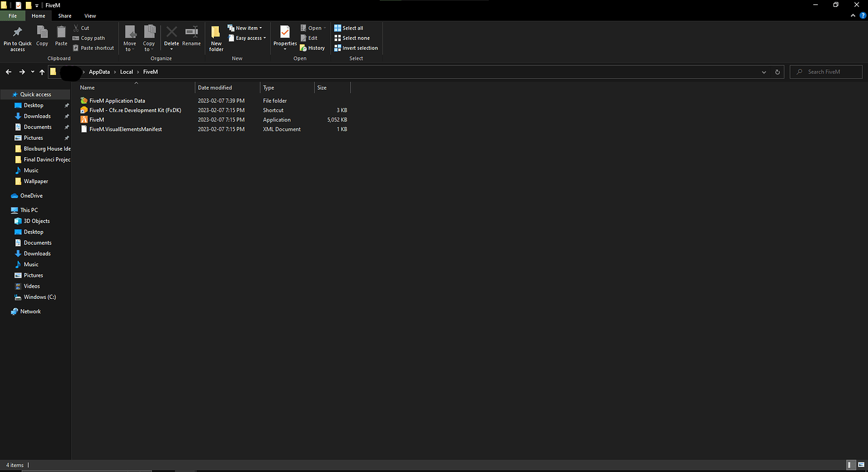Image resolution: width=868 pixels, height=472 pixels.
Task: Click inside the Search FiveM box
Action: point(826,71)
